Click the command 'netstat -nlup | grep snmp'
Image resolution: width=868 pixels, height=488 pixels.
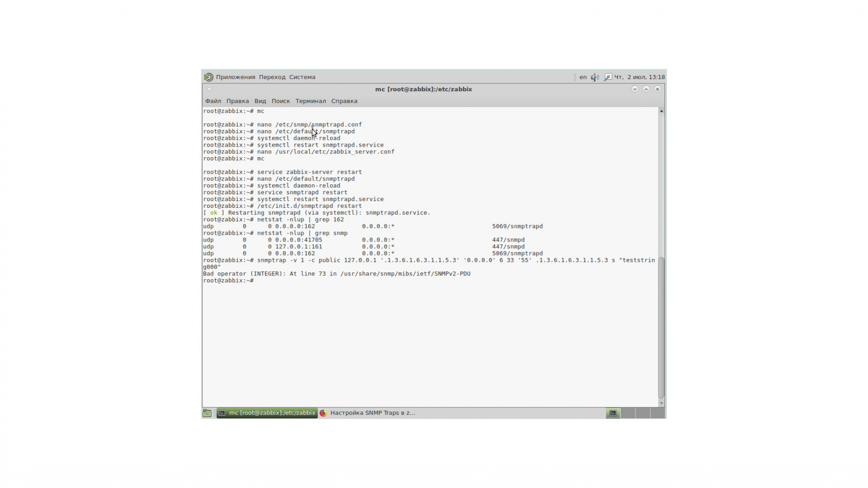click(302, 233)
